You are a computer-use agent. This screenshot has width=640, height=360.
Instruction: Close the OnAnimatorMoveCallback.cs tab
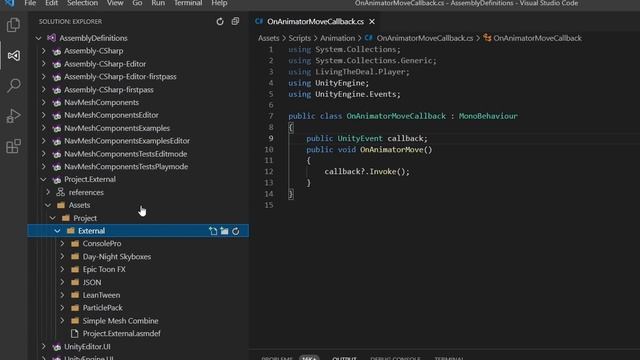click(x=372, y=22)
